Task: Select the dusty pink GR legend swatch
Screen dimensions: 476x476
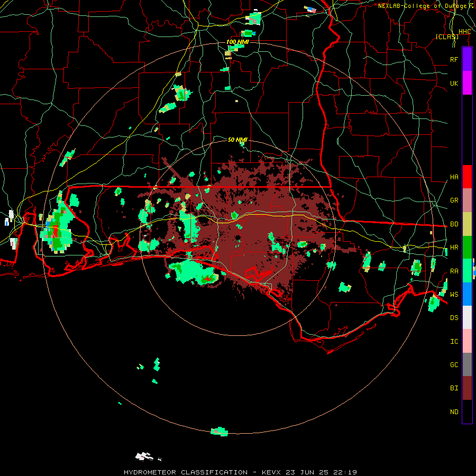Action: click(467, 200)
